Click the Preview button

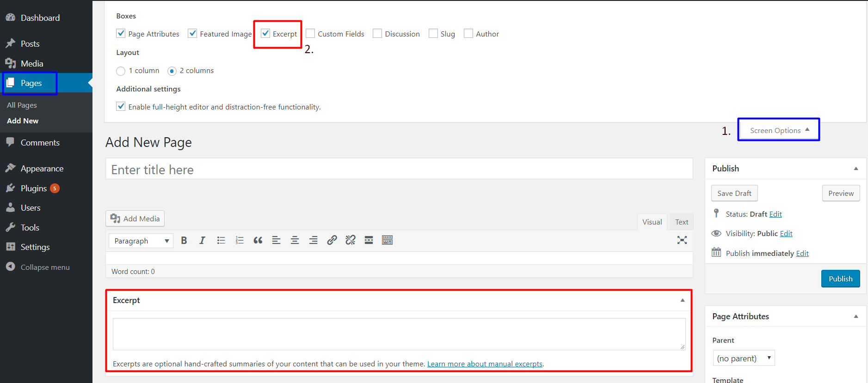click(x=841, y=193)
